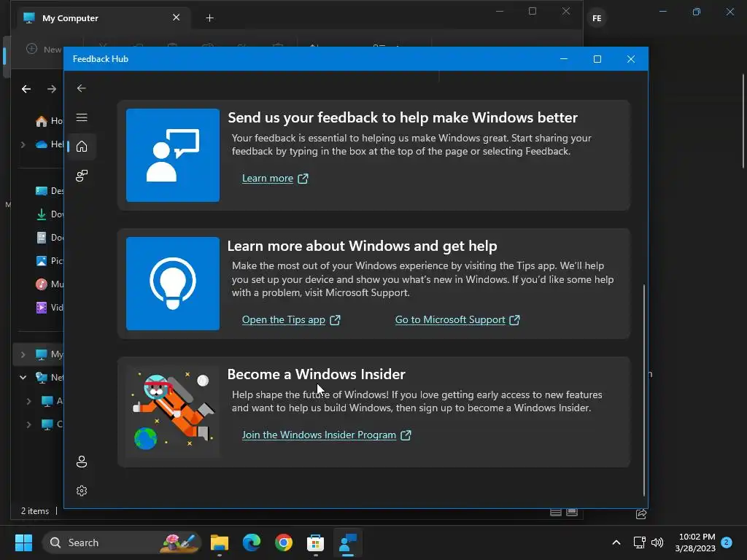Click New button in File Explorer toolbar
The height and width of the screenshot is (560, 747).
(x=44, y=49)
